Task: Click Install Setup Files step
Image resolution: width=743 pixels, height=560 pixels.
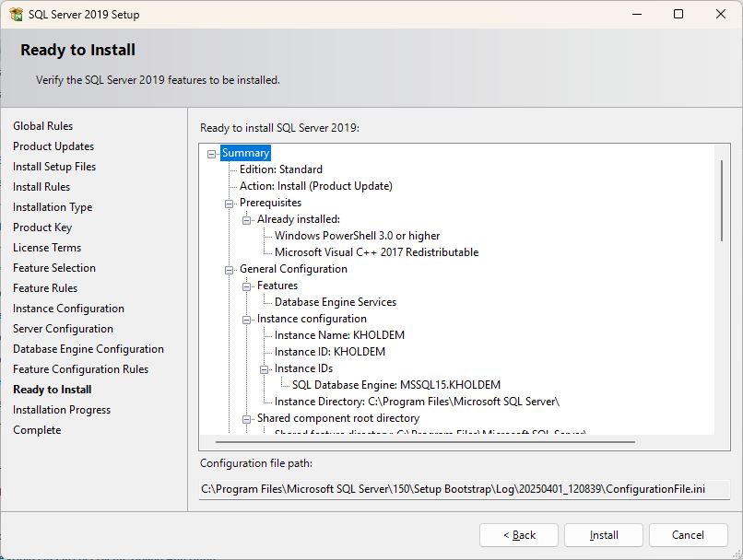Action: click(54, 167)
